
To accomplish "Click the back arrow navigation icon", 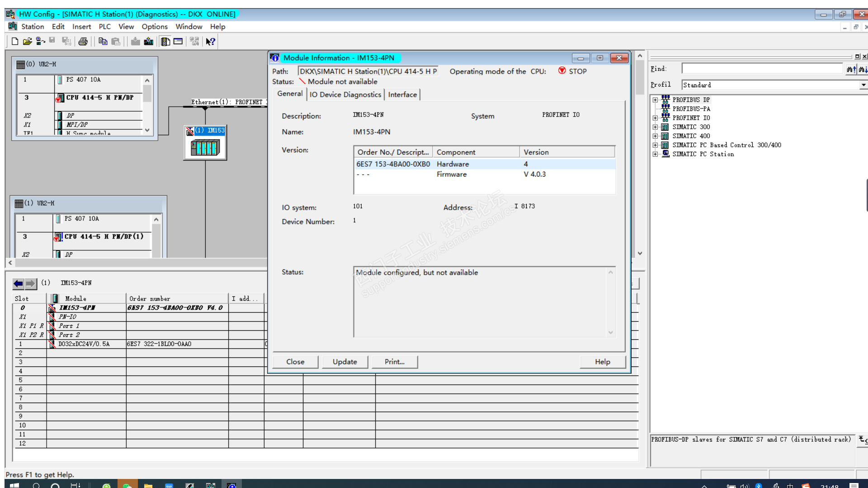I will click(18, 283).
